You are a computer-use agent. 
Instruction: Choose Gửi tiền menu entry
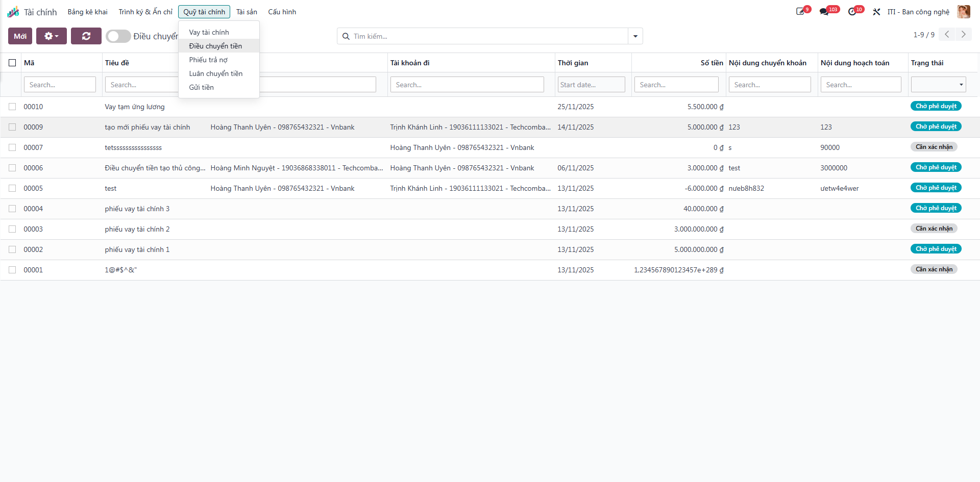[218, 87]
